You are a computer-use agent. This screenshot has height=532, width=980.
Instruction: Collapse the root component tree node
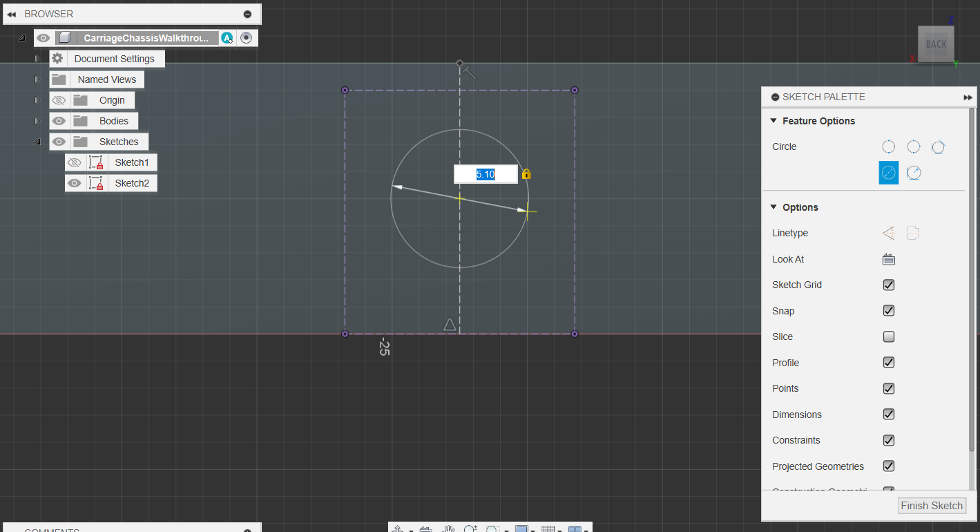pos(21,38)
